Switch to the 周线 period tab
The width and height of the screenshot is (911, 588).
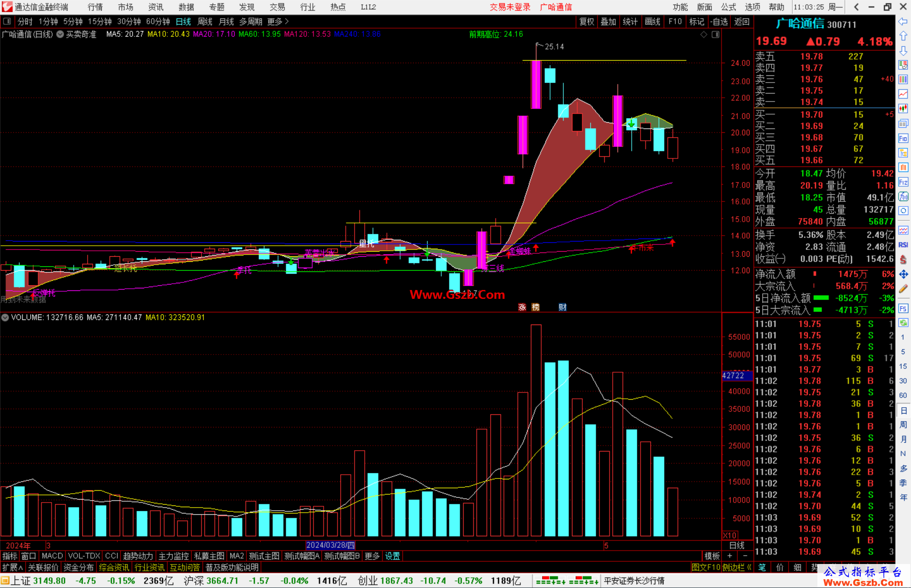pyautogui.click(x=205, y=21)
